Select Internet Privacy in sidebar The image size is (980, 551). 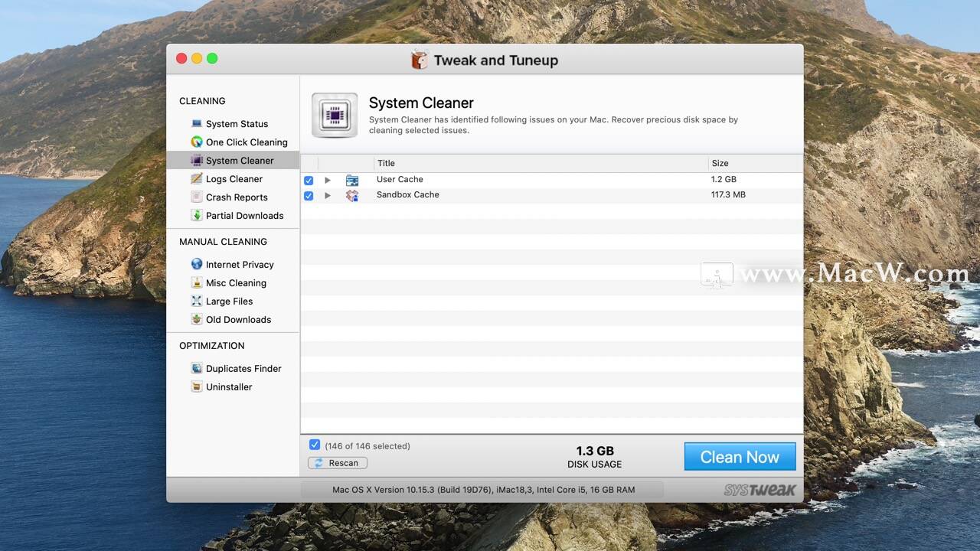240,265
